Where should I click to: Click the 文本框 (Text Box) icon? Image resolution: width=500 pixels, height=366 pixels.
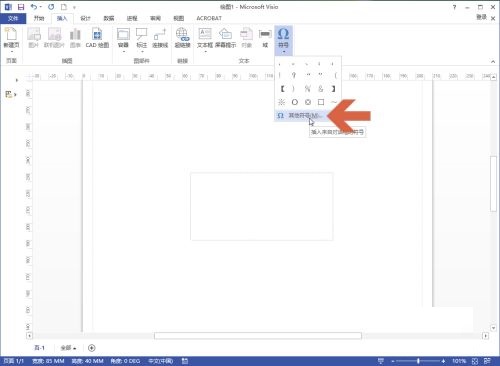205,34
